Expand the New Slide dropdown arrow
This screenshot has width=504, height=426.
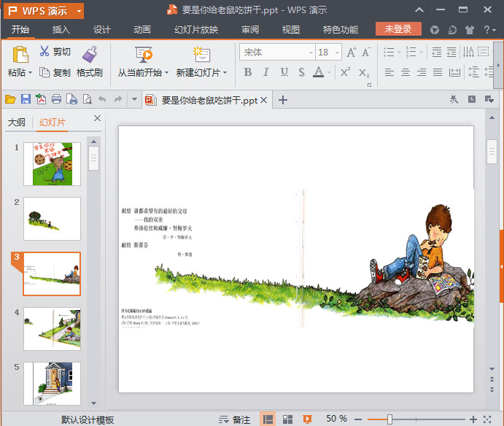[x=225, y=73]
